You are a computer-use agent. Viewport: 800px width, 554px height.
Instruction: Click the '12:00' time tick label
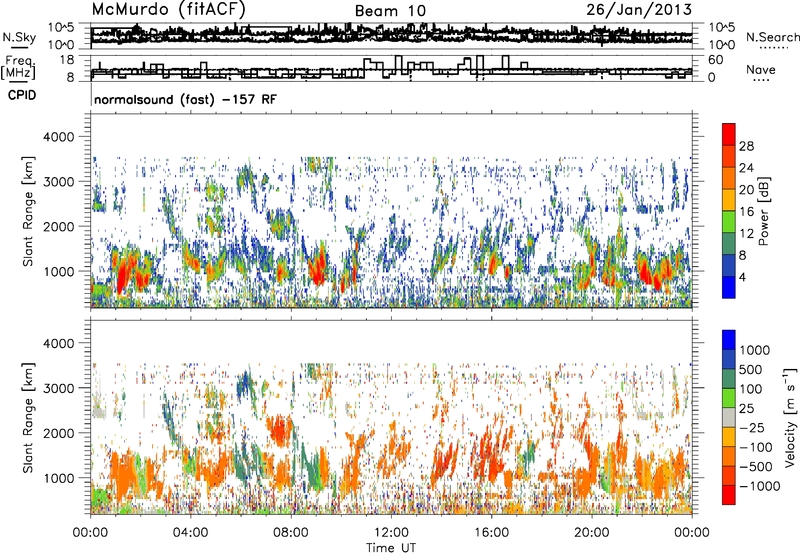click(x=391, y=533)
